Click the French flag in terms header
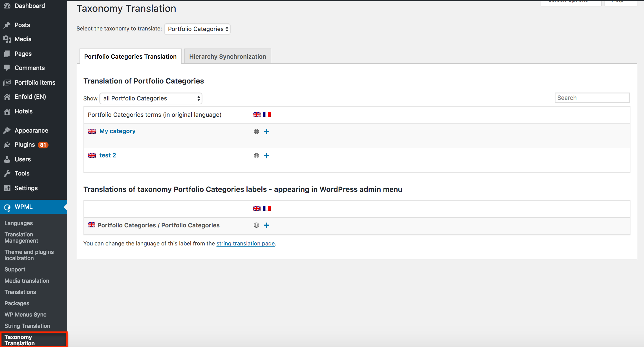The height and width of the screenshot is (347, 644). 267,115
